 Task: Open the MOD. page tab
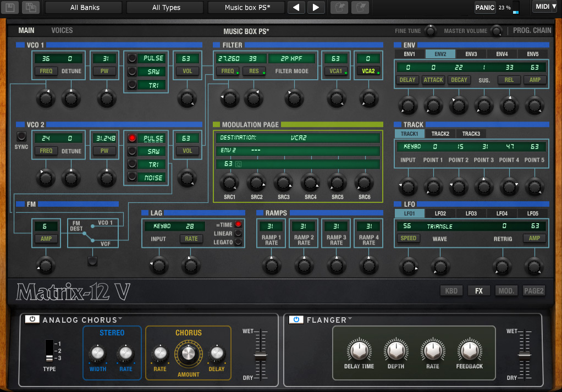click(506, 291)
